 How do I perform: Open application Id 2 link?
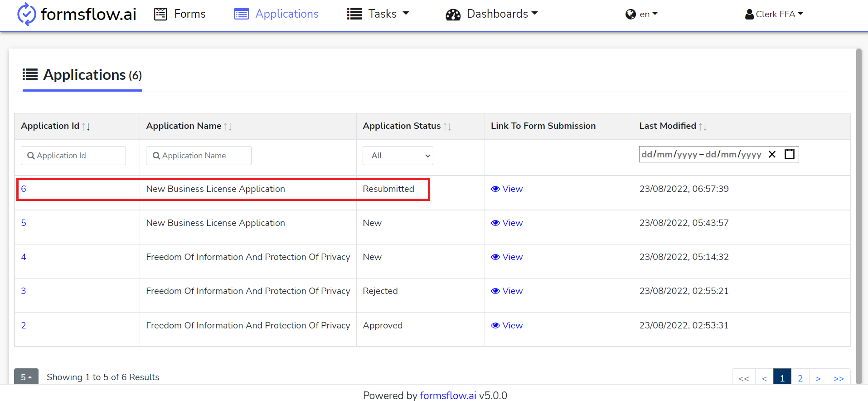24,325
